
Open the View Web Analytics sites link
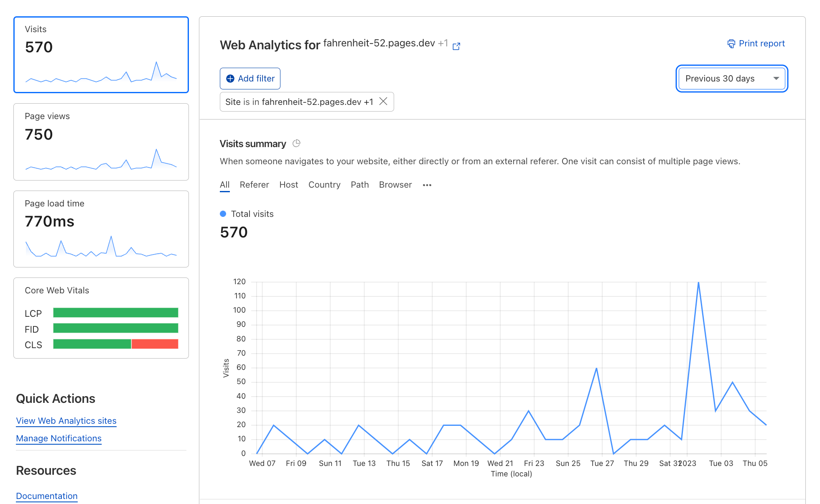tap(66, 421)
